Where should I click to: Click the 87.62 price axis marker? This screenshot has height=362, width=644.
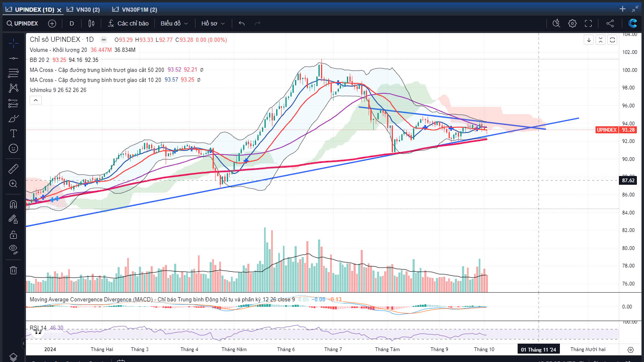628,181
